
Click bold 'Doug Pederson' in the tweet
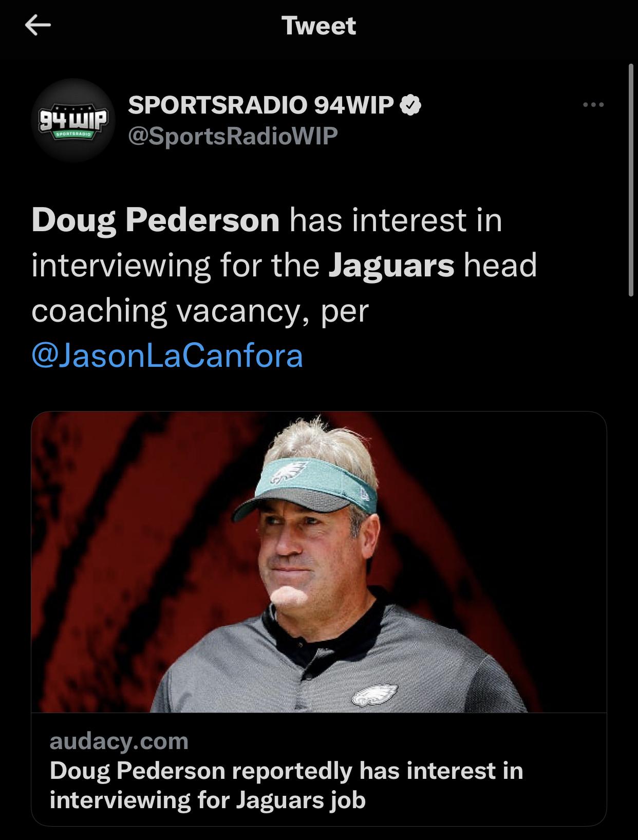pyautogui.click(x=156, y=221)
